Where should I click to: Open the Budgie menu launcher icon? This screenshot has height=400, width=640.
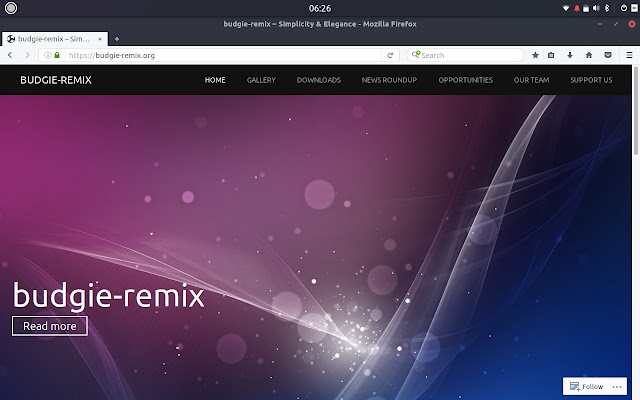(x=11, y=8)
